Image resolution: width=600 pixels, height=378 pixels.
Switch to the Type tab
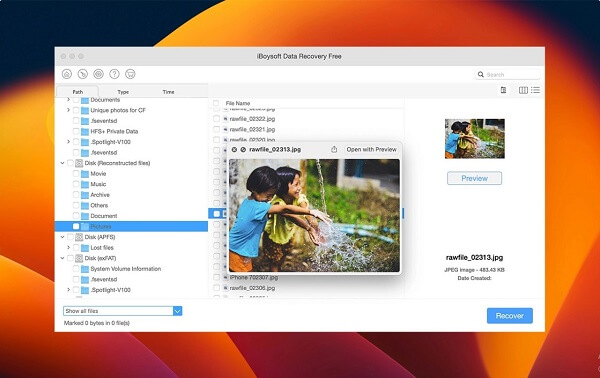[x=123, y=92]
